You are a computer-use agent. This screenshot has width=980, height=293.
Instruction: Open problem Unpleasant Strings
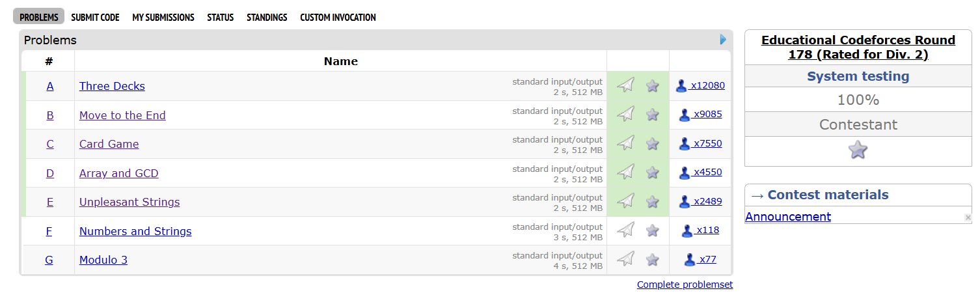(129, 202)
